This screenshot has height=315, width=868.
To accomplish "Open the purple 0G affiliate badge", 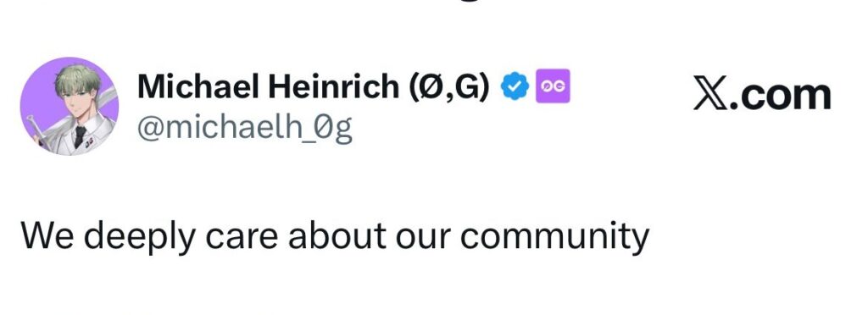I will coord(553,86).
